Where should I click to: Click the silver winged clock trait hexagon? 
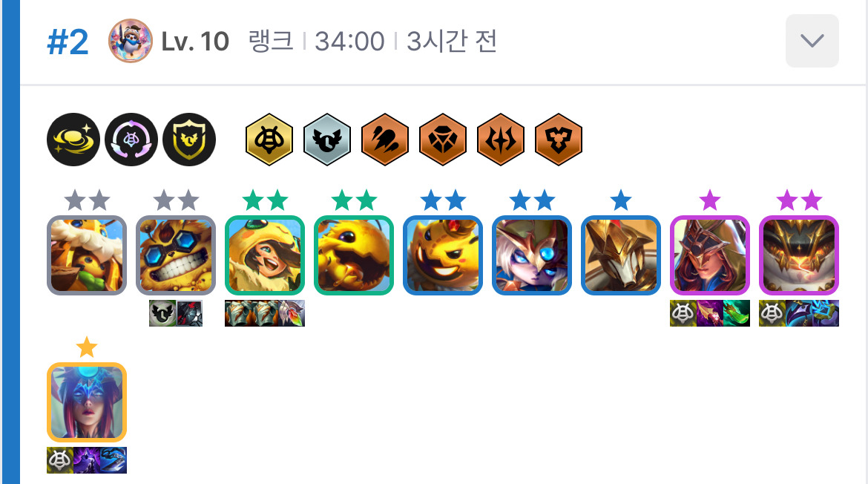click(327, 140)
